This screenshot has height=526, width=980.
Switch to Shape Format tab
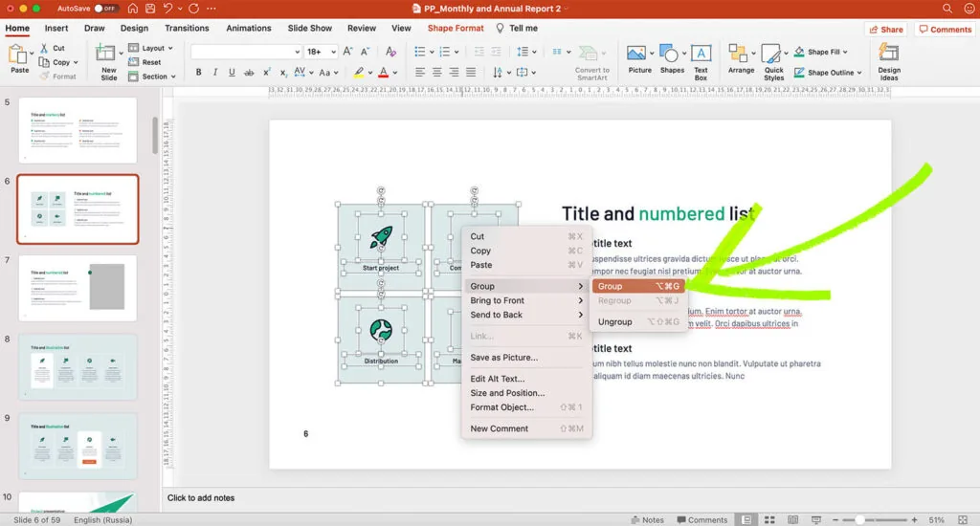[x=456, y=28]
